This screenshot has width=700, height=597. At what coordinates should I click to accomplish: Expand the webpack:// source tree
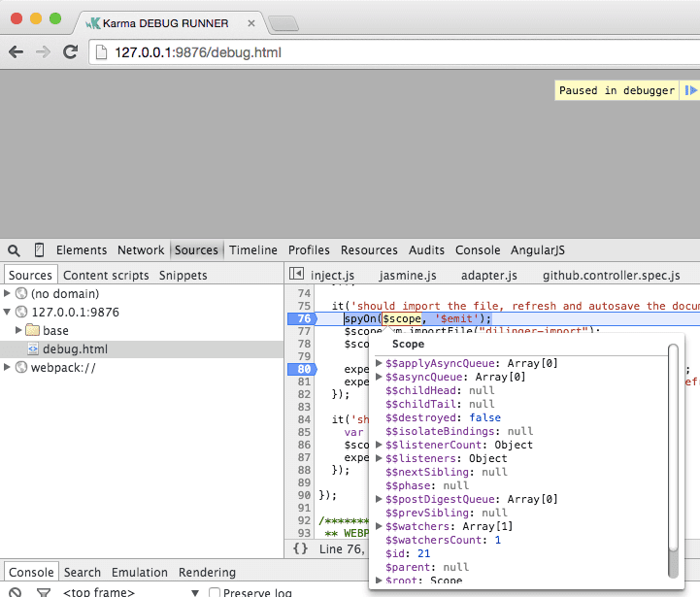[x=9, y=367]
